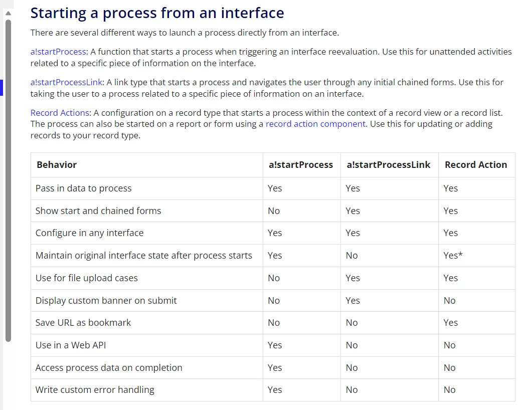Click the a!startProcess column header

tap(302, 165)
